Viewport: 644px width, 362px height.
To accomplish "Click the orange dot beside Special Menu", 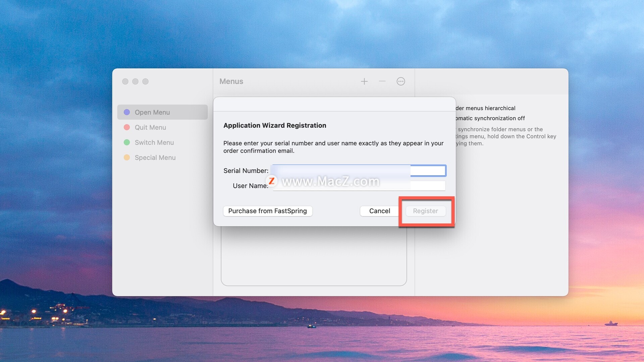I will [127, 158].
